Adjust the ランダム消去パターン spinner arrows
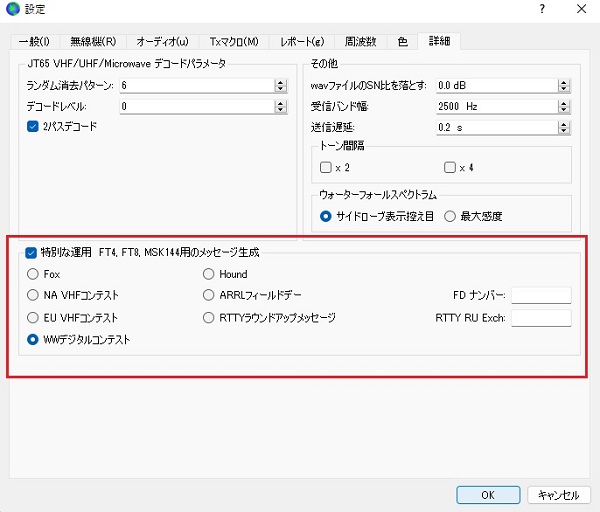 (280, 86)
